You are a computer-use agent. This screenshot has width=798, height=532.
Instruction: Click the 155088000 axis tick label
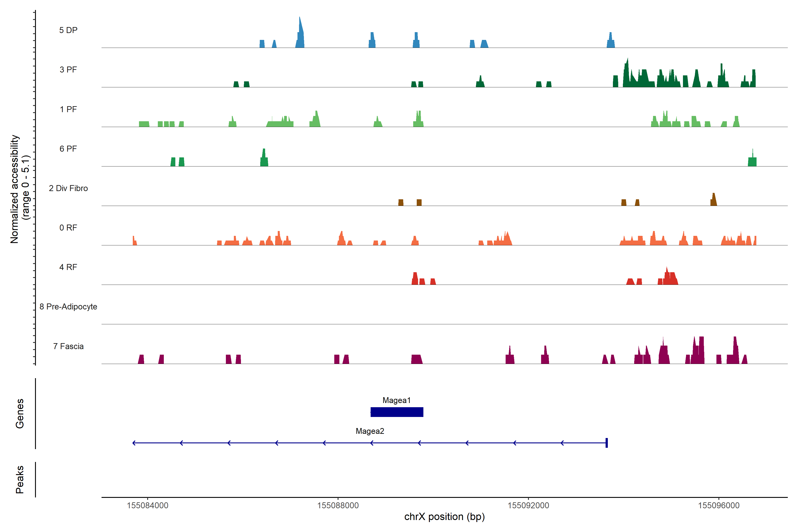[x=338, y=505]
